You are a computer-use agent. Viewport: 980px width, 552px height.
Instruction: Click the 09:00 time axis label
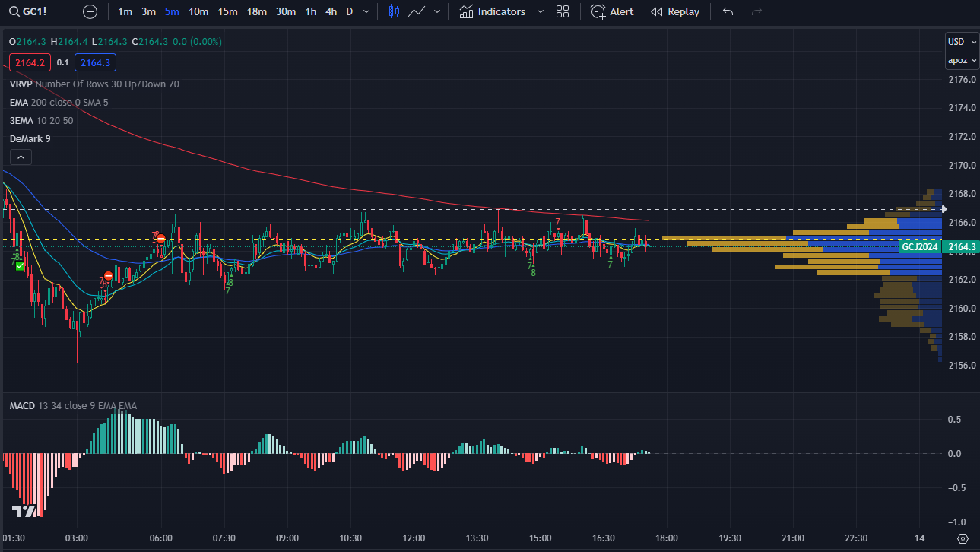287,538
